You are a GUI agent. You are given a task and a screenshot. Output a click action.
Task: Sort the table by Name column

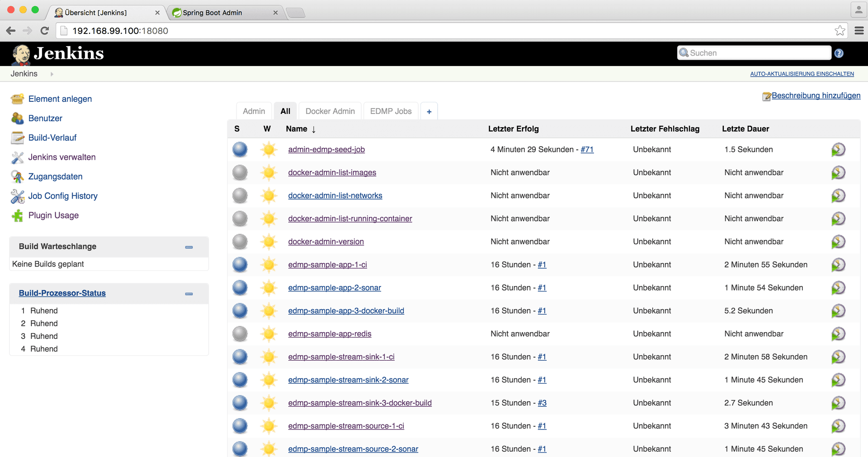[x=297, y=129]
